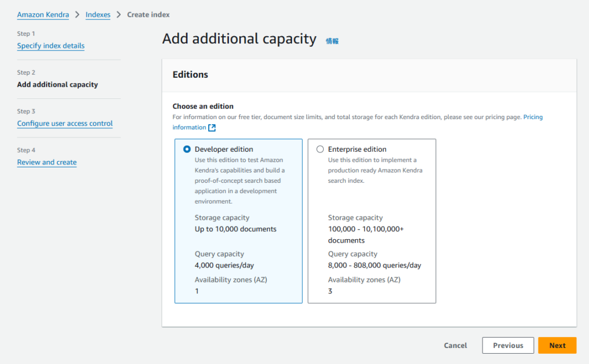
Task: Click the Developer edition description text
Action: coord(240,181)
